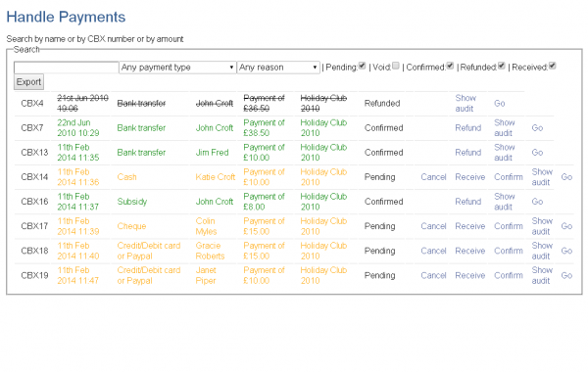Click the Export button

28,82
